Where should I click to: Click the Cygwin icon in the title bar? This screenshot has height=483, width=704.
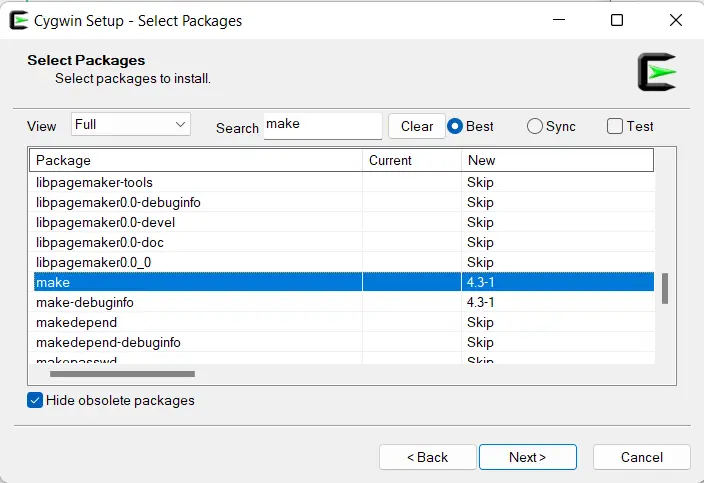click(x=18, y=21)
